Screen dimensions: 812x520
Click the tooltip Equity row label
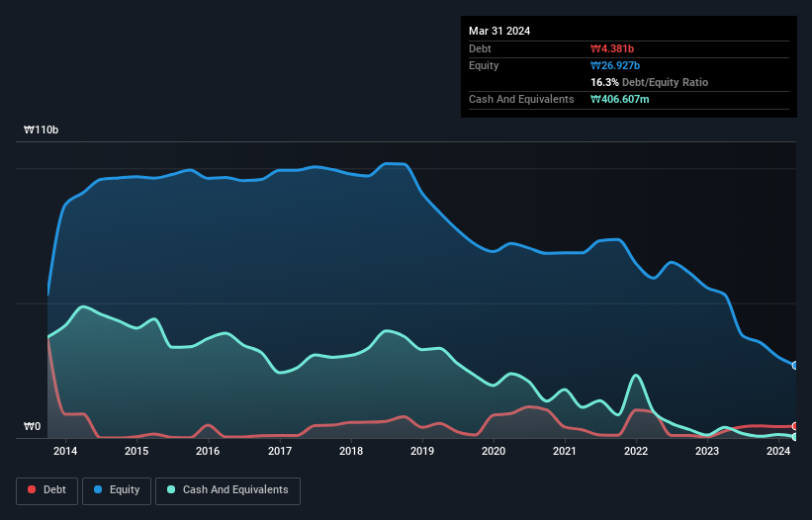[x=484, y=65]
